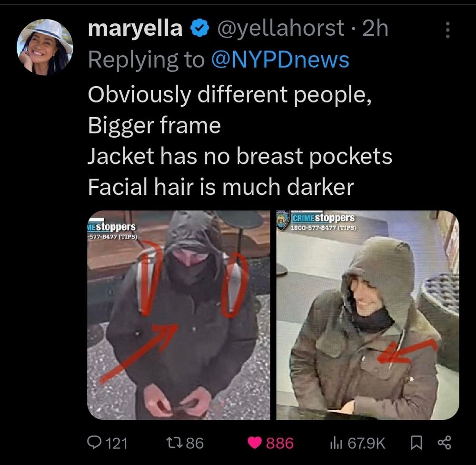Click the maryella display name
Image resolution: width=476 pixels, height=465 pixels.
[x=135, y=29]
